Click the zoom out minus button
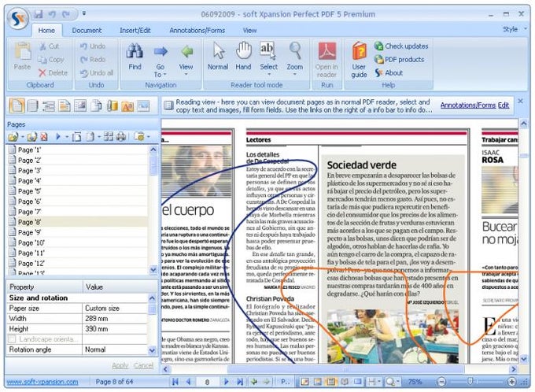The width and height of the screenshot is (535, 392). tap(441, 382)
